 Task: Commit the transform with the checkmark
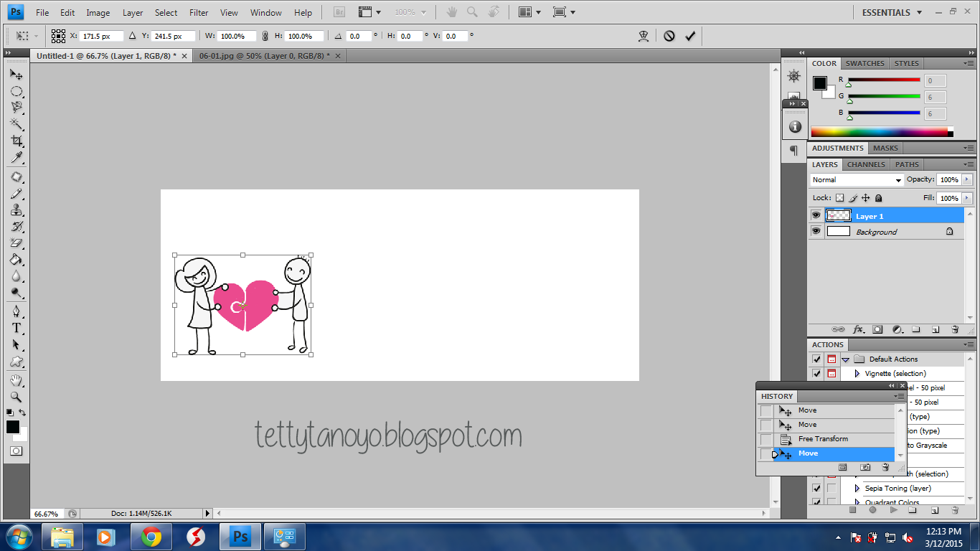point(690,36)
